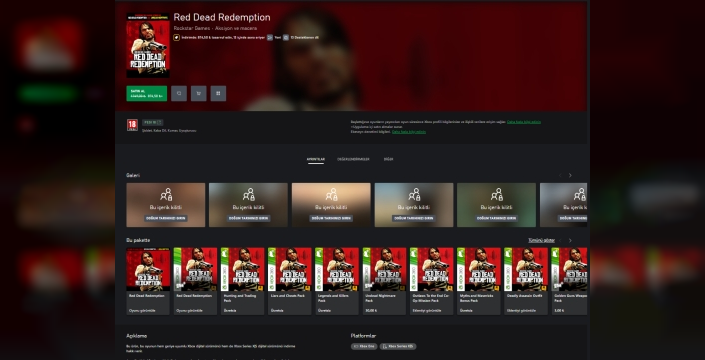705x360 pixels.
Task: Click the Red Dead Redemption header cover art
Action: tap(148, 45)
